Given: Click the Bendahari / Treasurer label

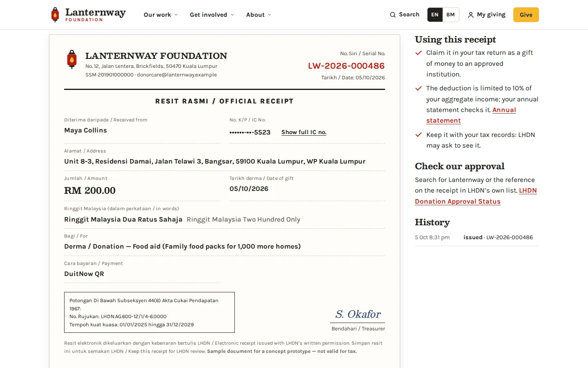Looking at the screenshot, I should pyautogui.click(x=358, y=329).
